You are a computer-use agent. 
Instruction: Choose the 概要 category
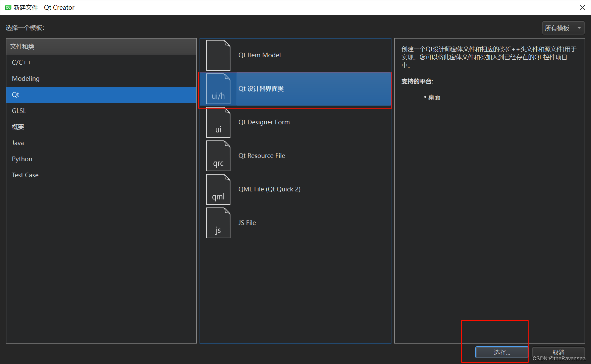101,127
